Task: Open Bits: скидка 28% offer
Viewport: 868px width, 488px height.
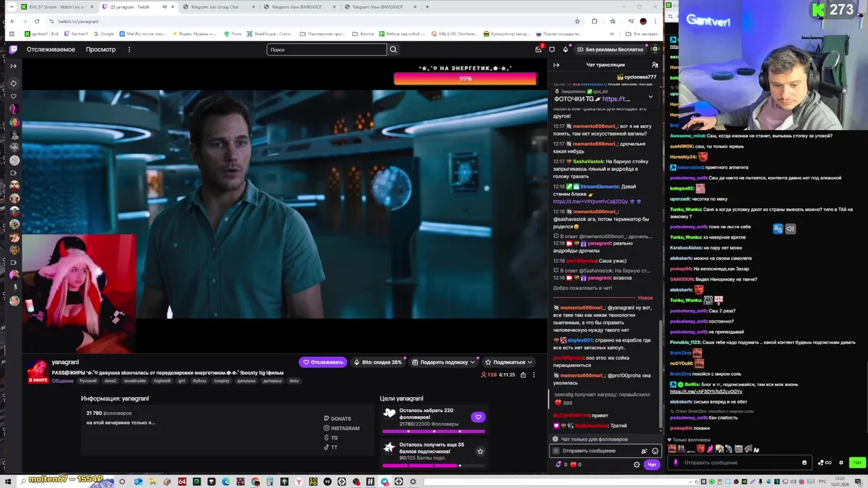Action: [x=378, y=362]
